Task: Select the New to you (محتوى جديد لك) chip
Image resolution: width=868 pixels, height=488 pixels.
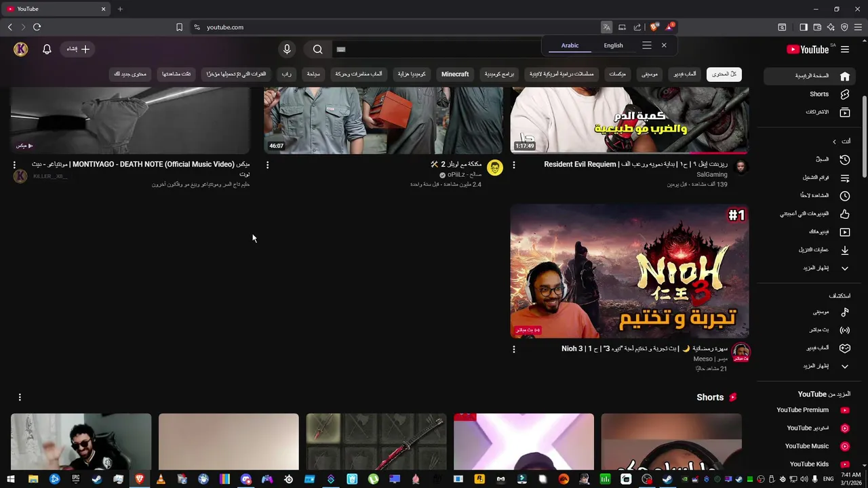Action: coord(130,74)
